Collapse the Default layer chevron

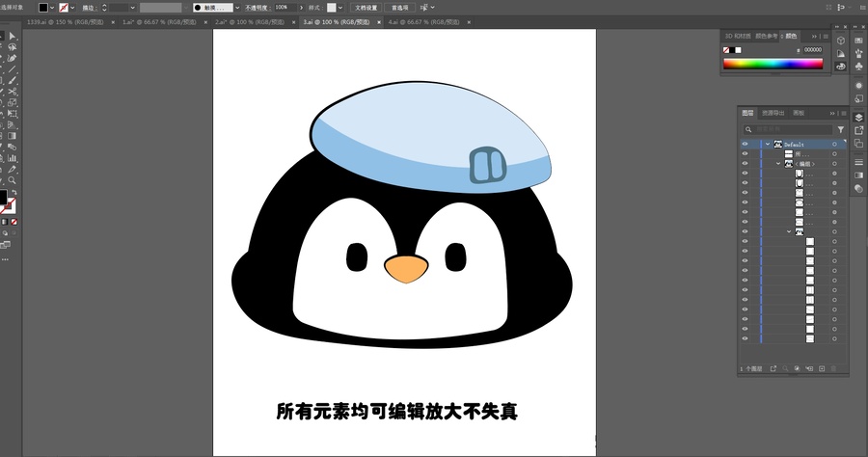[768, 145]
